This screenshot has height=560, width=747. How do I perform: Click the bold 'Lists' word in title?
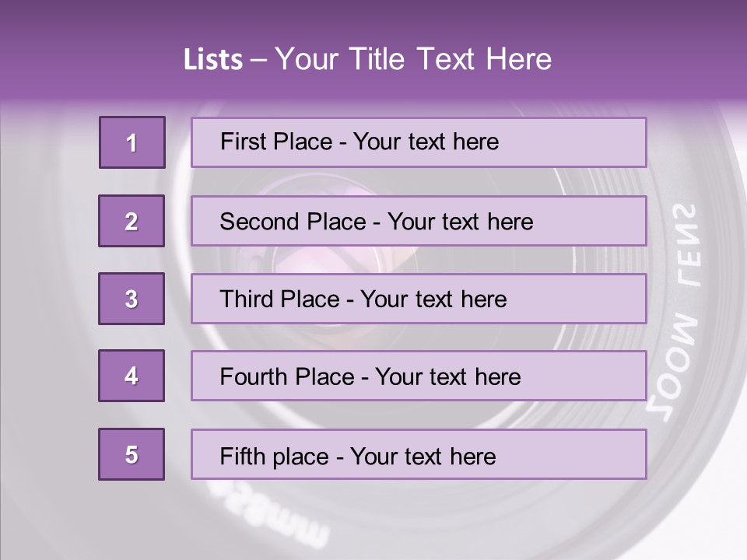pos(212,60)
